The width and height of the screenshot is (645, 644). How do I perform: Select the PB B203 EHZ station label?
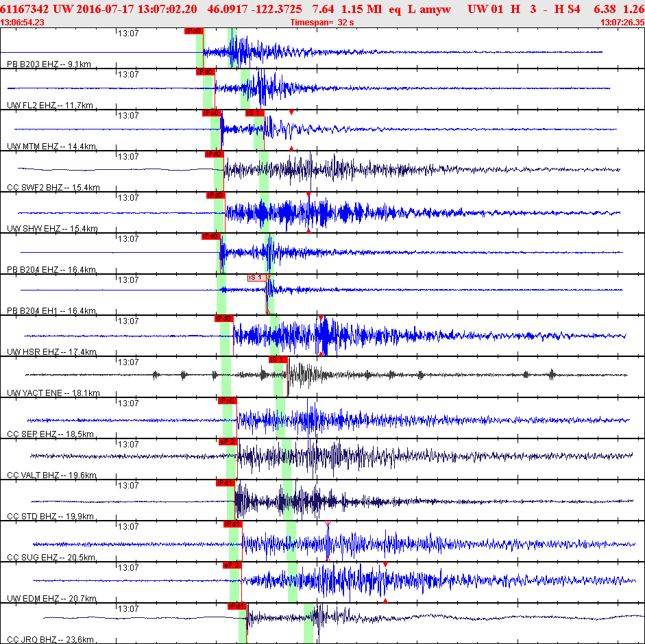[49, 64]
